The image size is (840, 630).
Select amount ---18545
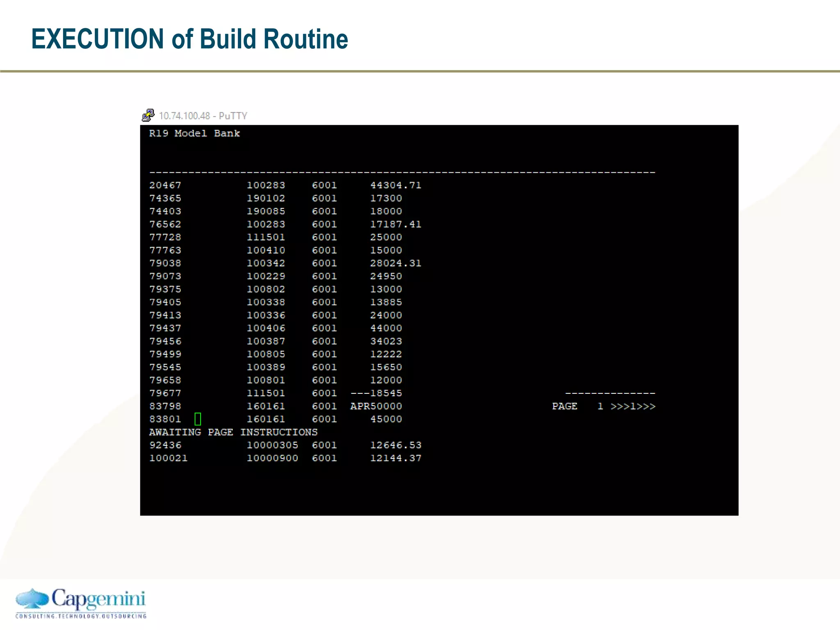(376, 393)
